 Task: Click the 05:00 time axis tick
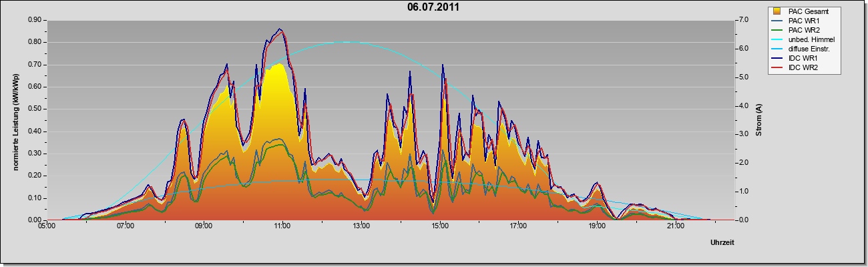click(x=47, y=226)
